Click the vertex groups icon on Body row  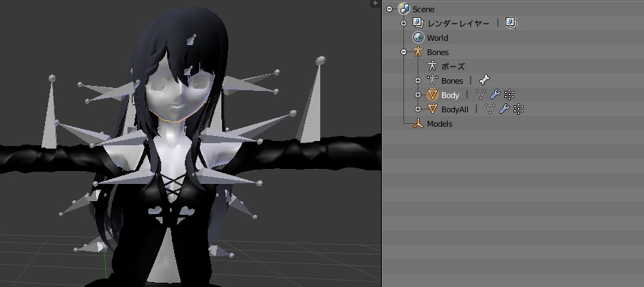coord(509,95)
